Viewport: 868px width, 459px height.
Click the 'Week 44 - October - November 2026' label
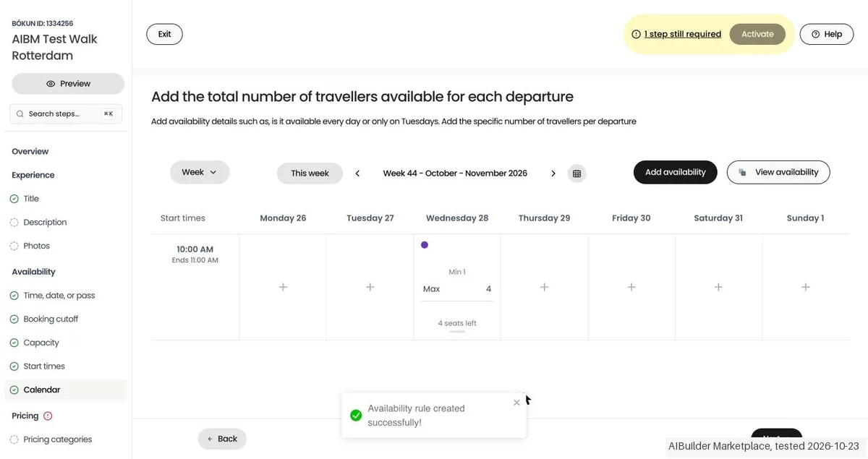tap(455, 173)
